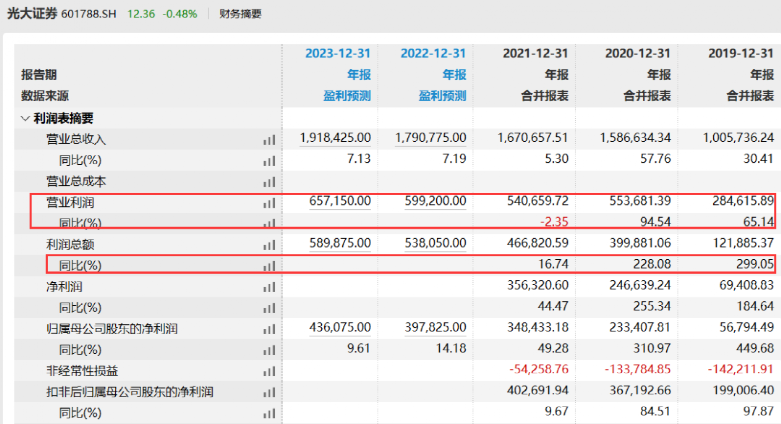Select the 2021-12-31 column header

(x=535, y=53)
